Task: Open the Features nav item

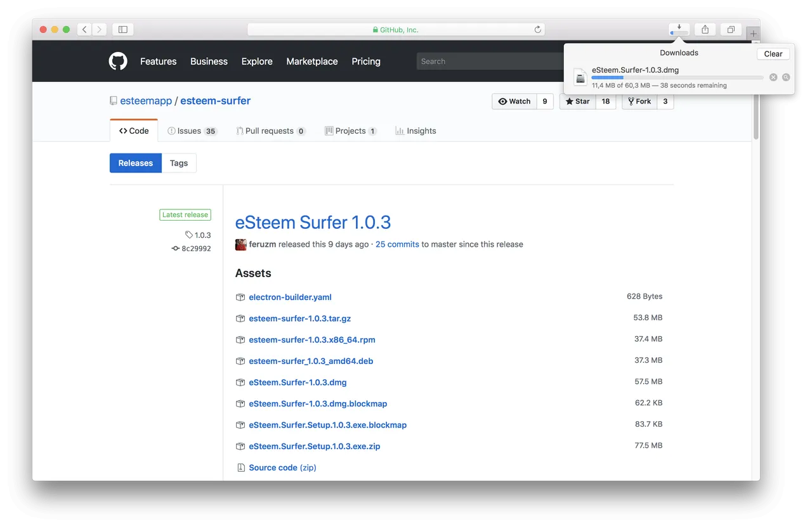Action: [x=158, y=62]
